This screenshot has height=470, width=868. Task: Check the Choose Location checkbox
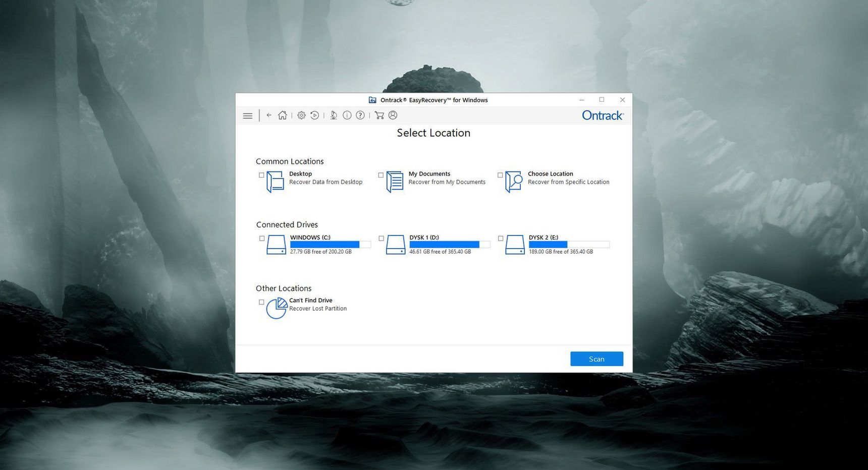[x=500, y=175]
